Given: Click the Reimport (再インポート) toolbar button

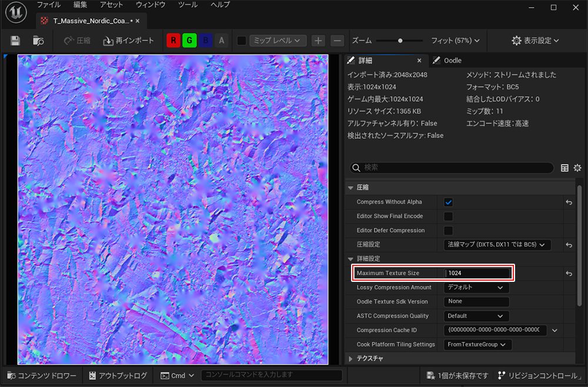Looking at the screenshot, I should 128,41.
